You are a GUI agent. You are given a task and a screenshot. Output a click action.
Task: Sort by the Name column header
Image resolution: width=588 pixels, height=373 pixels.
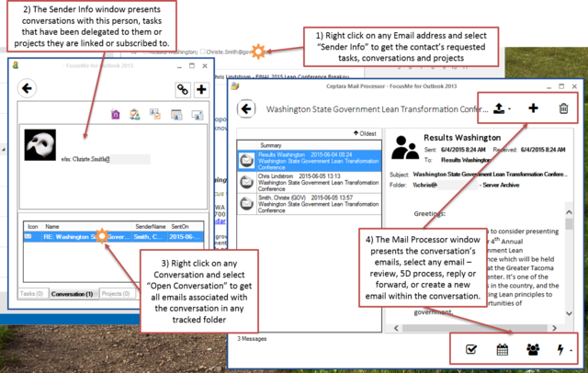click(x=52, y=226)
